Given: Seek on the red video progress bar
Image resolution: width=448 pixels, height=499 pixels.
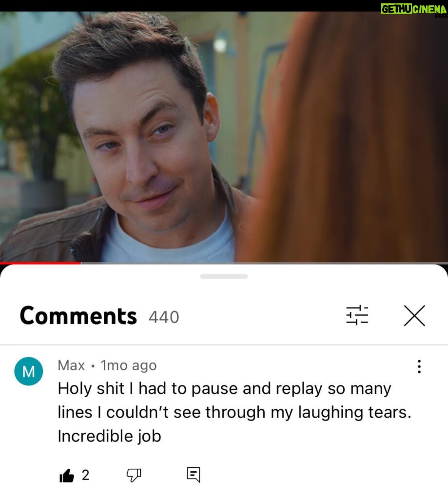Looking at the screenshot, I should [40, 263].
